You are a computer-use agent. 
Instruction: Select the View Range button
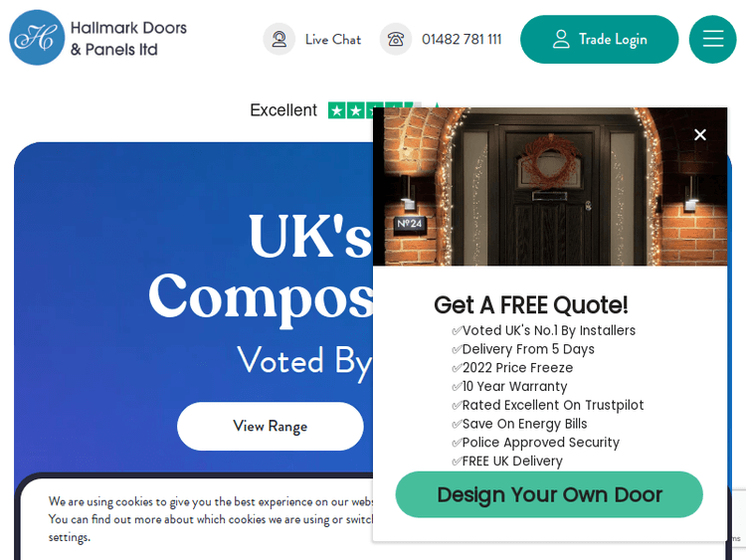271,427
